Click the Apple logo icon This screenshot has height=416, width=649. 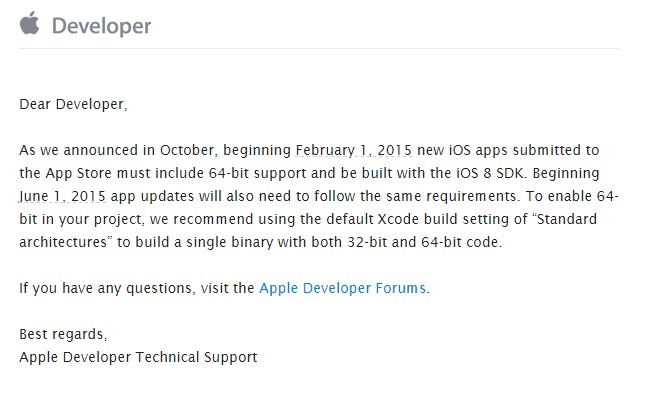(x=30, y=23)
